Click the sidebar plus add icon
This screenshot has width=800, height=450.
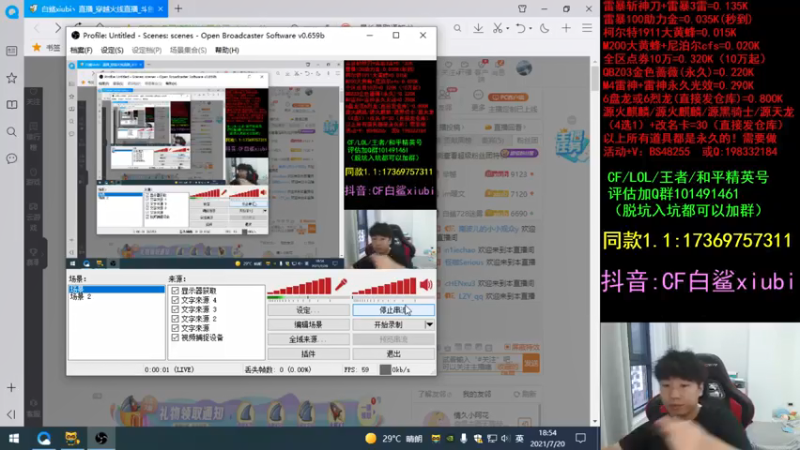point(11,388)
